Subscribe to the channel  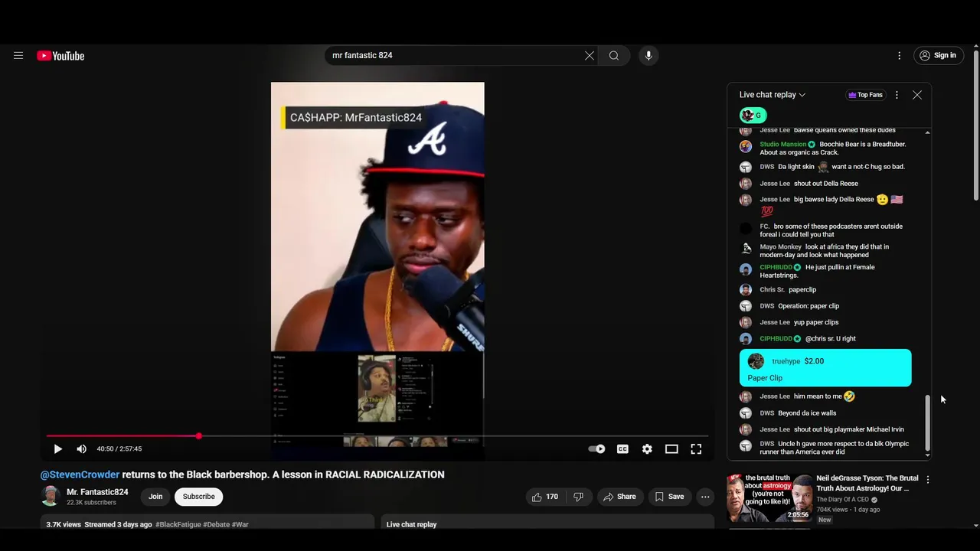point(198,497)
